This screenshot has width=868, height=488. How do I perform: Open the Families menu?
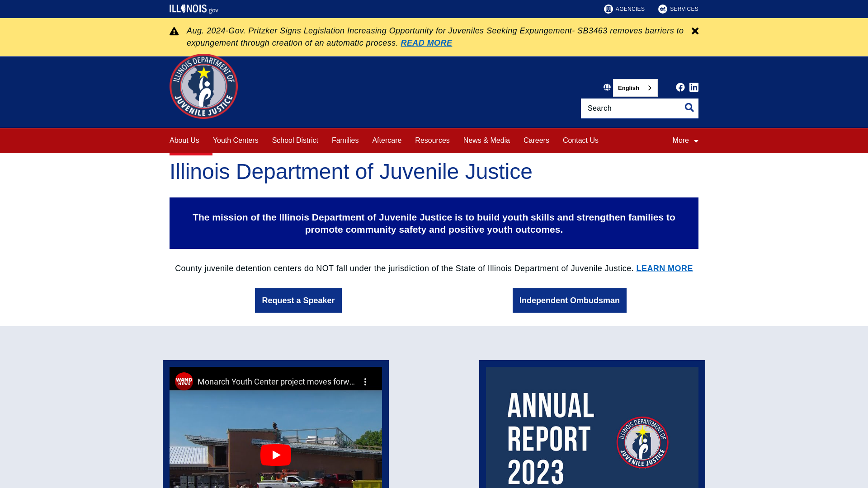point(345,141)
